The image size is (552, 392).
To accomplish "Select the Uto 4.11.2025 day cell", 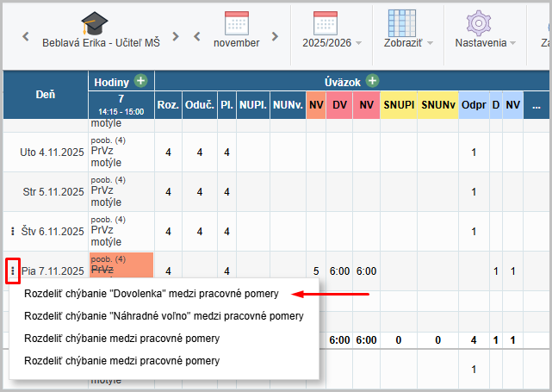I will click(52, 152).
